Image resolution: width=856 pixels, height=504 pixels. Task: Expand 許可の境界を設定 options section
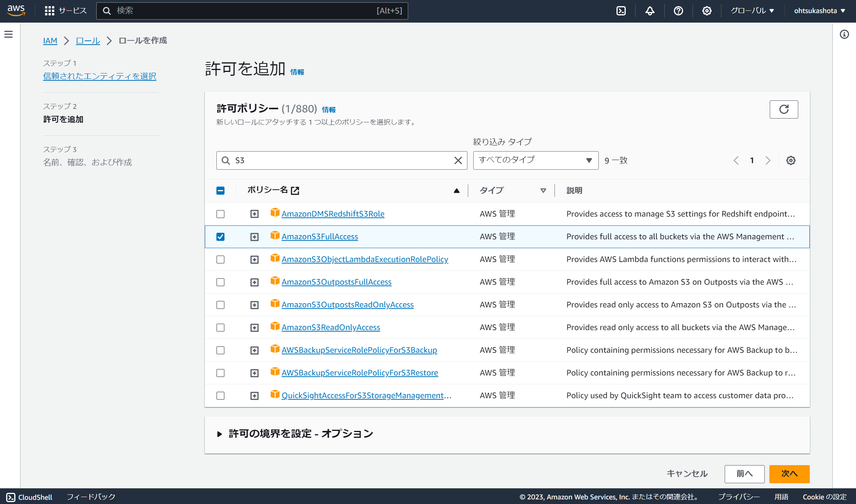[x=300, y=434]
